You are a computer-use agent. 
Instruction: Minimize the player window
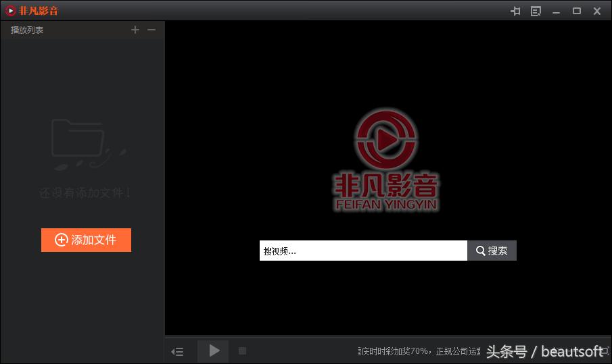pyautogui.click(x=556, y=11)
